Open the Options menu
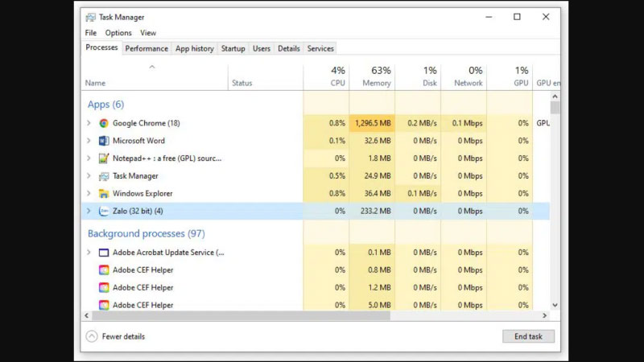The image size is (644, 362). [x=118, y=33]
